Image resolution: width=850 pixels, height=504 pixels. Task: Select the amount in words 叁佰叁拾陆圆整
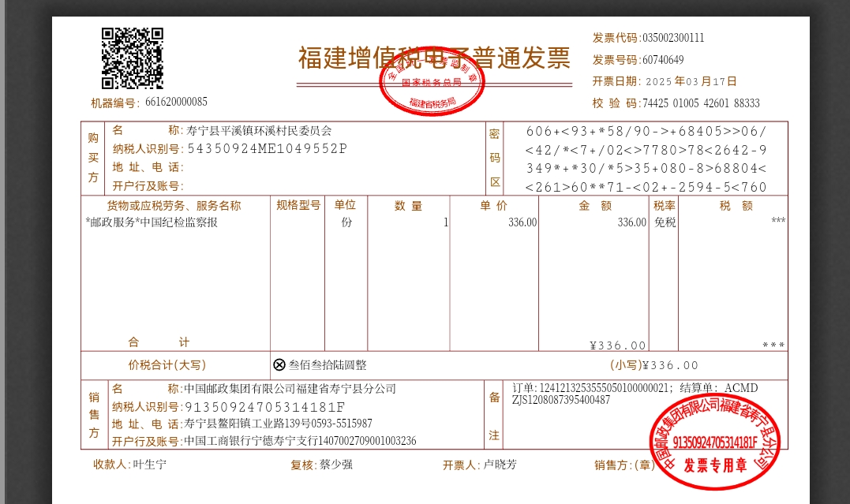pos(328,364)
